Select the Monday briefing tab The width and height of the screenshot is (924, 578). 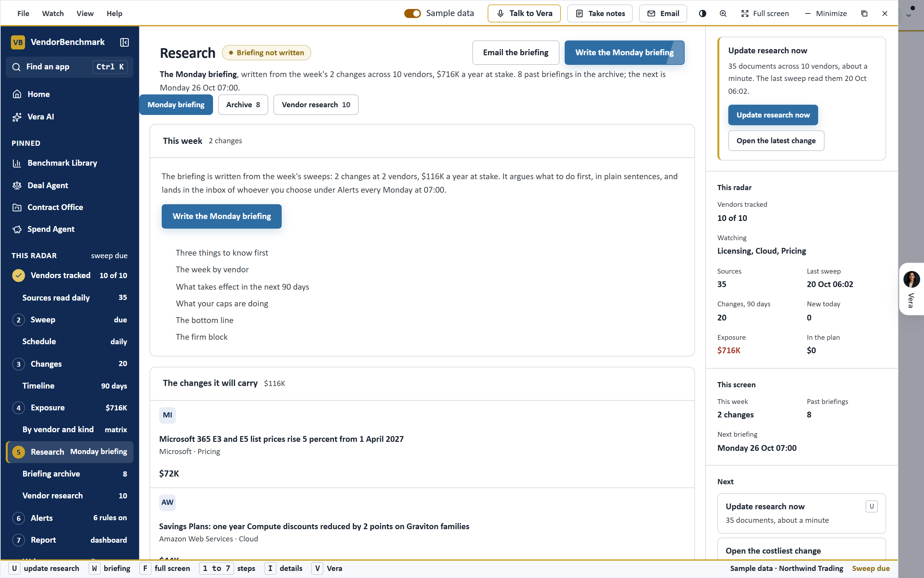pyautogui.click(x=176, y=105)
